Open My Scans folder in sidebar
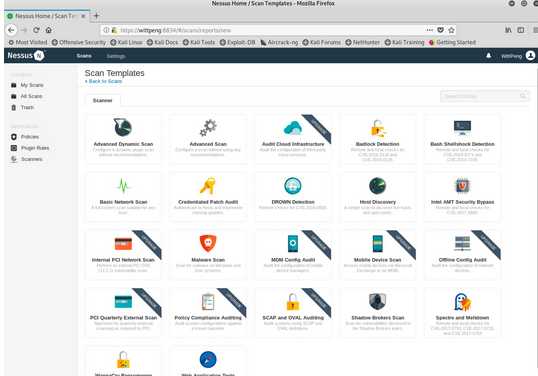 pyautogui.click(x=27, y=85)
